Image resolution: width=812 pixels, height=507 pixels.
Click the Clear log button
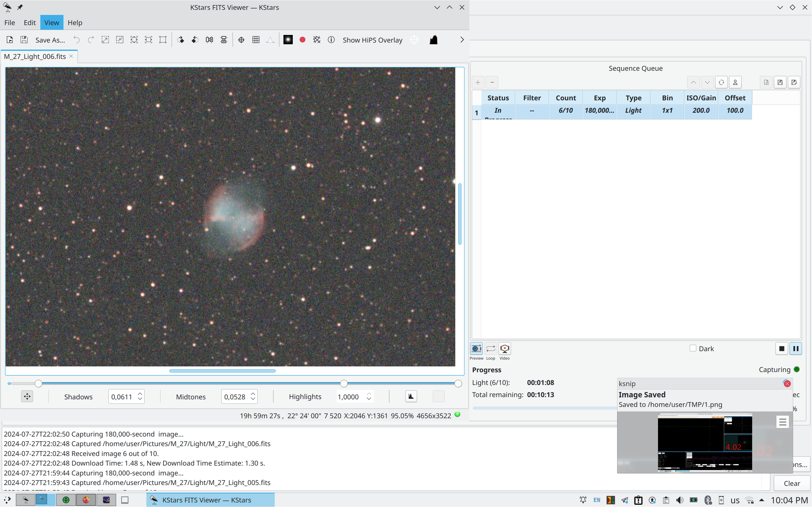(x=791, y=483)
